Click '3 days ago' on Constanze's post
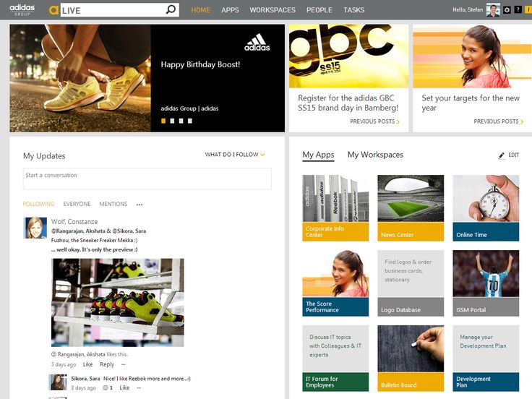The image size is (532, 399). pyautogui.click(x=64, y=364)
